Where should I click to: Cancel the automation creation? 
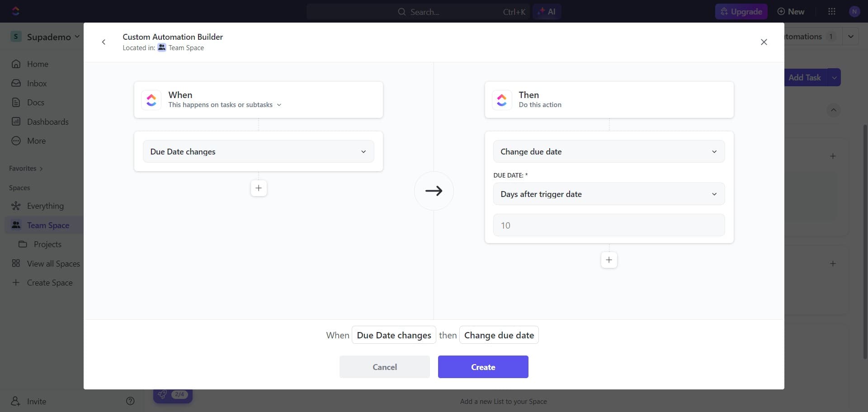tap(384, 367)
